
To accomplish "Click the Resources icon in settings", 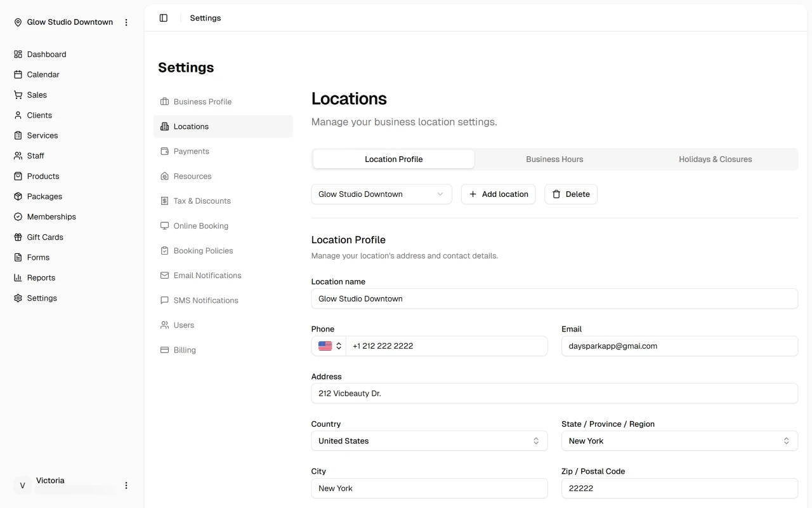I will [164, 176].
